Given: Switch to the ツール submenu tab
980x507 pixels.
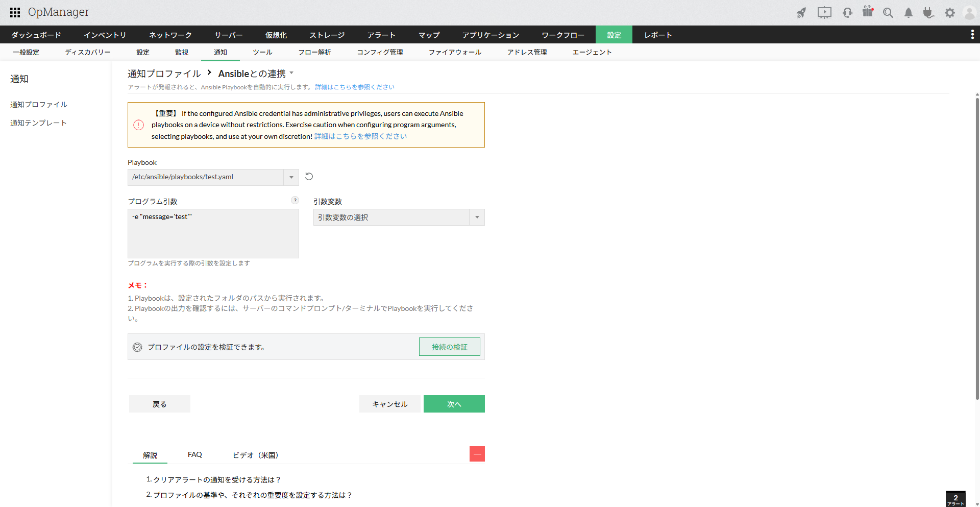Looking at the screenshot, I should click(263, 52).
